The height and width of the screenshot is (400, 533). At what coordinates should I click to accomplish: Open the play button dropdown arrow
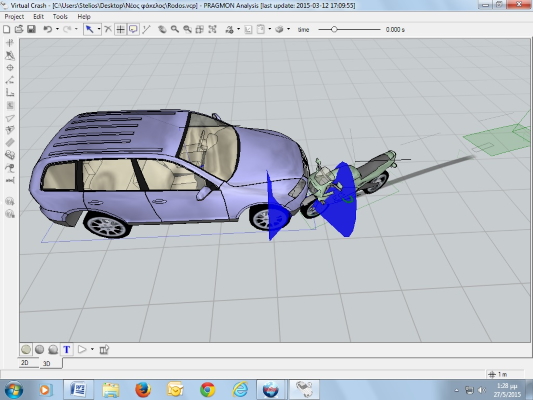pyautogui.click(x=92, y=349)
